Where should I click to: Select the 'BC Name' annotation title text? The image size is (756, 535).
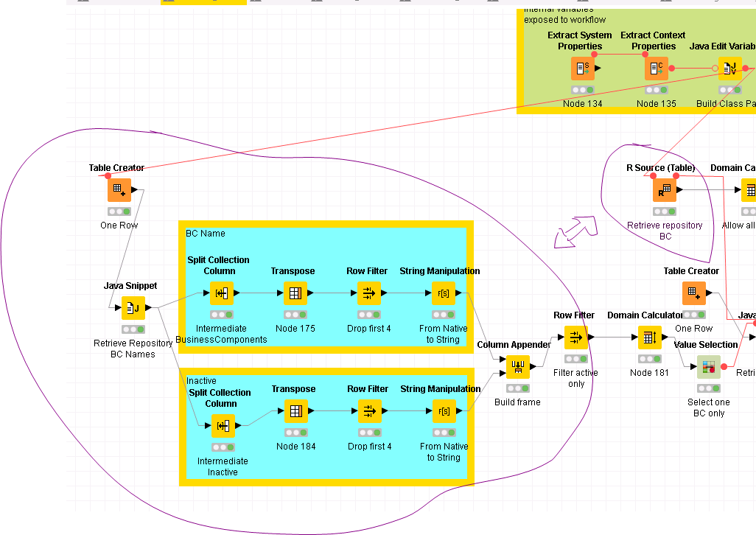pos(206,234)
